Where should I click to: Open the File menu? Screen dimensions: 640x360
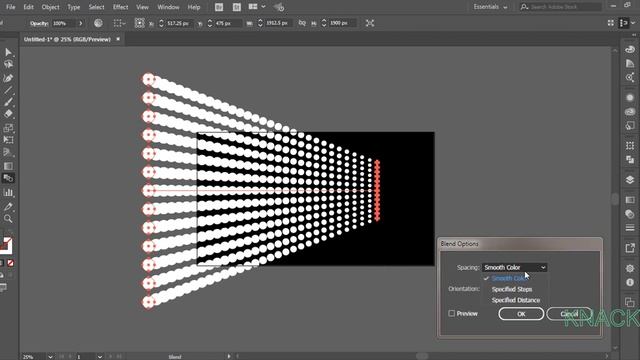tap(11, 7)
